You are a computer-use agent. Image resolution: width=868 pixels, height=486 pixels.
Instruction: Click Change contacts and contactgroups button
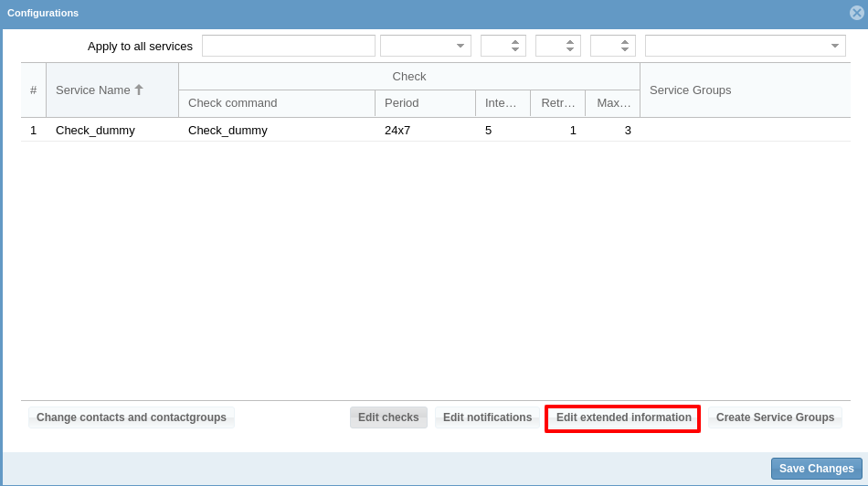coord(132,417)
